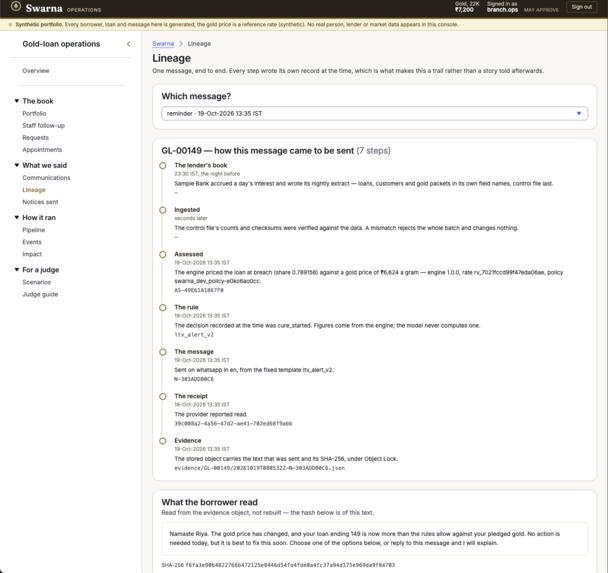Click the assessment ID AS-49E61A1867F0
The height and width of the screenshot is (573, 608).
point(199,290)
